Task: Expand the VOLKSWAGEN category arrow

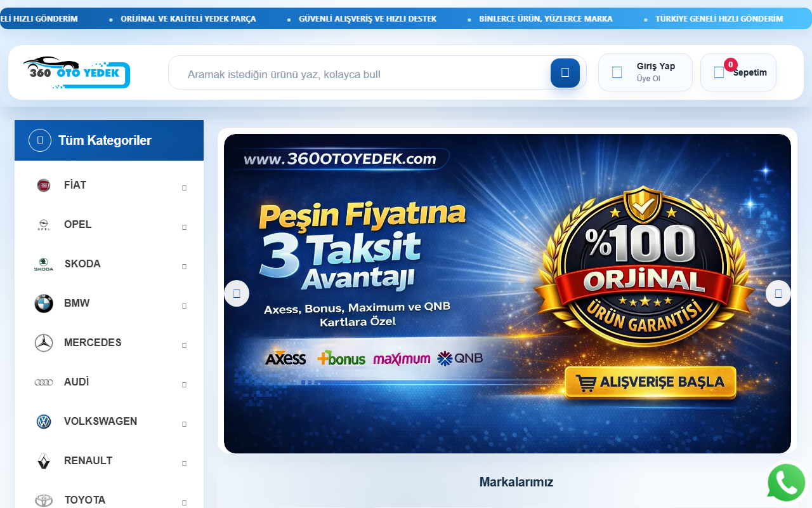Action: [x=184, y=424]
